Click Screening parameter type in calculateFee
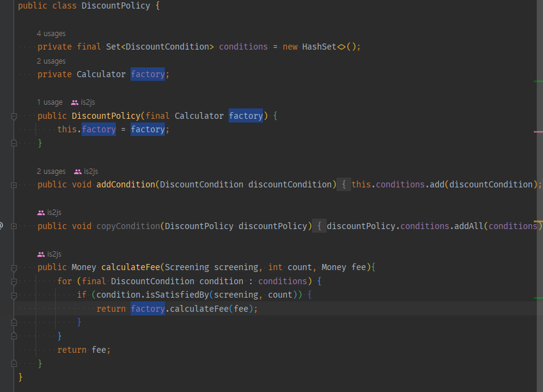The image size is (543, 392). [187, 268]
